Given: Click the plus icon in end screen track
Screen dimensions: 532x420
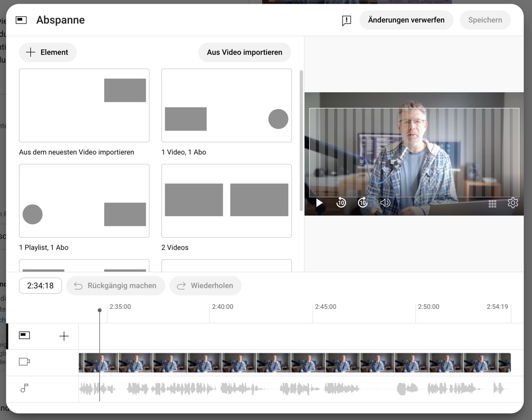Looking at the screenshot, I should 64,336.
